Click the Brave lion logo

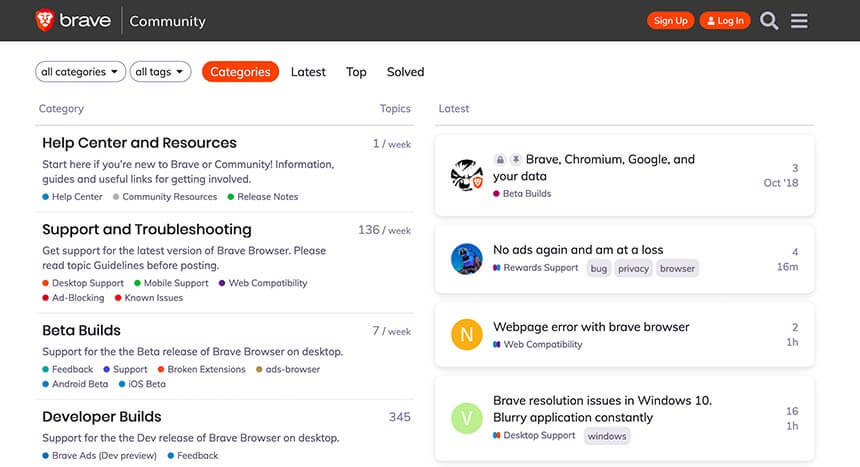pyautogui.click(x=46, y=20)
